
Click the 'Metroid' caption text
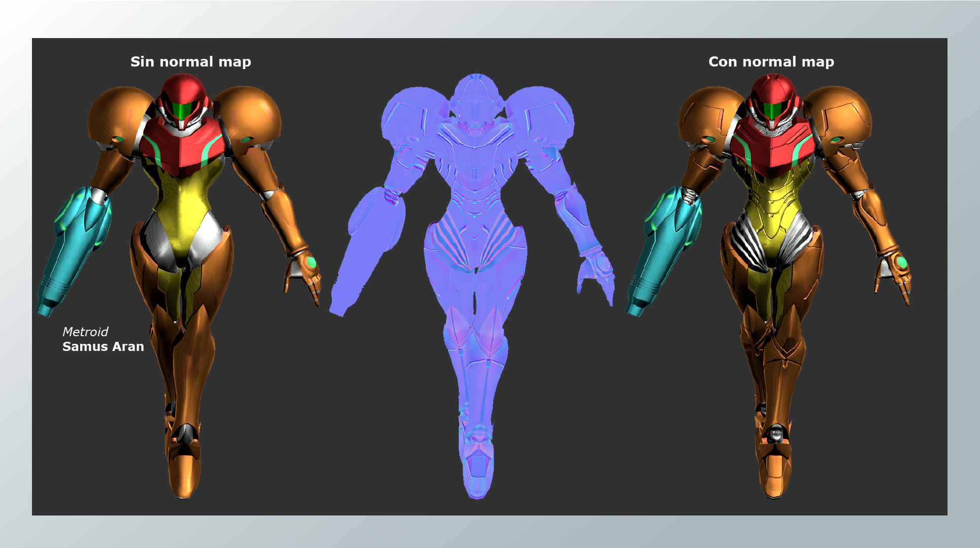(85, 332)
